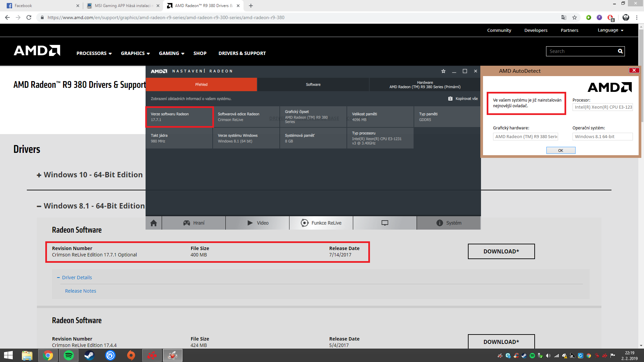
Task: Close the AMD AutoDetect dialog
Action: coord(634,70)
